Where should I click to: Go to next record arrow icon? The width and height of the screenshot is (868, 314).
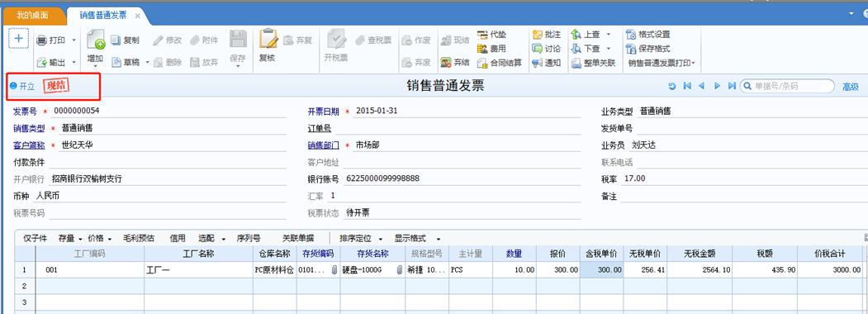716,86
